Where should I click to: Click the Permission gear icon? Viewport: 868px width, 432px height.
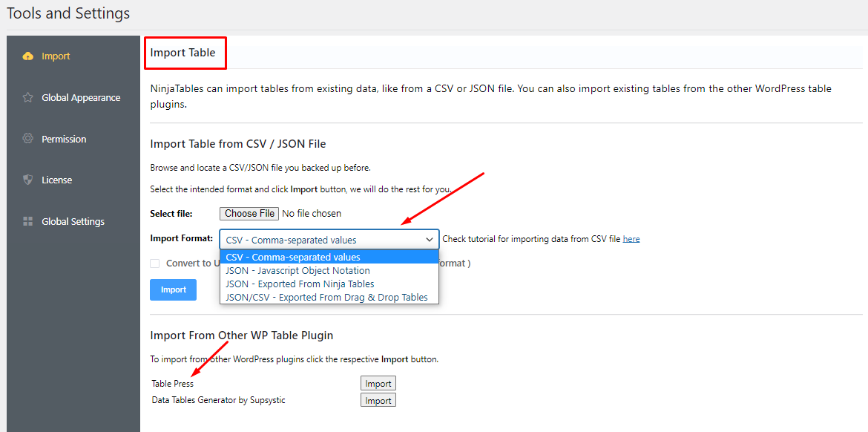27,139
